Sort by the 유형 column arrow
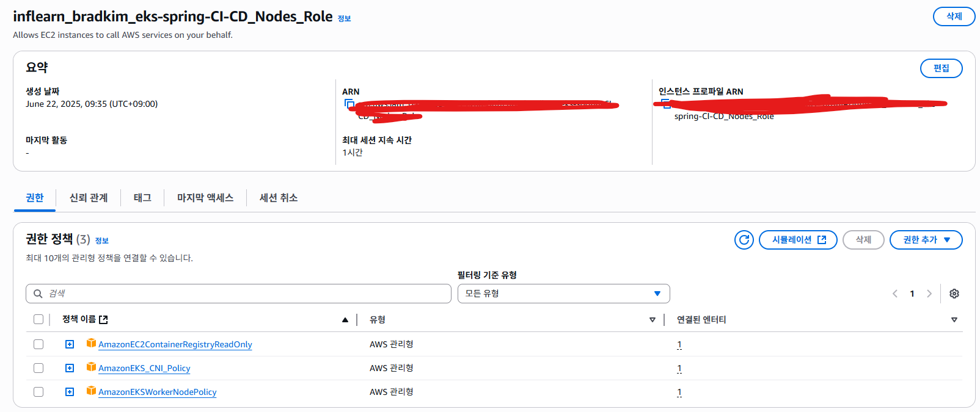Viewport: 980px width, 412px height. (x=653, y=320)
